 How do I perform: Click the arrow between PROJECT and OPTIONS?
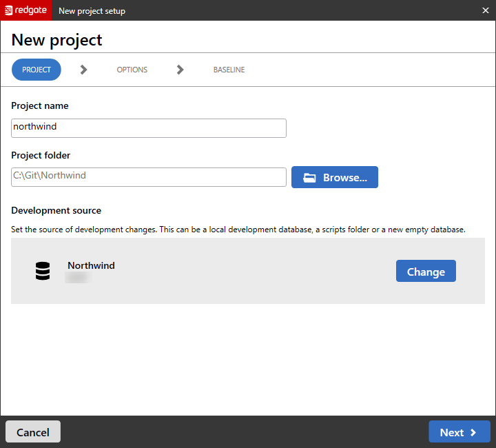[83, 70]
